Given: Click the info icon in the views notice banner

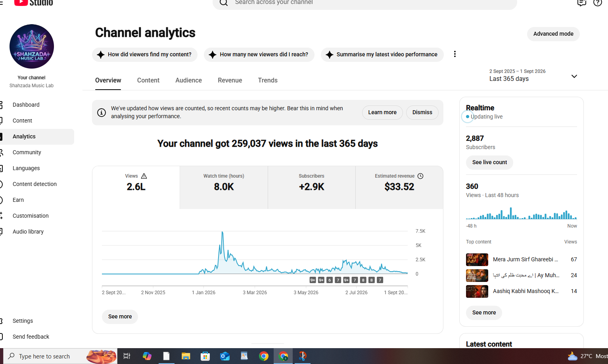Looking at the screenshot, I should click(102, 113).
